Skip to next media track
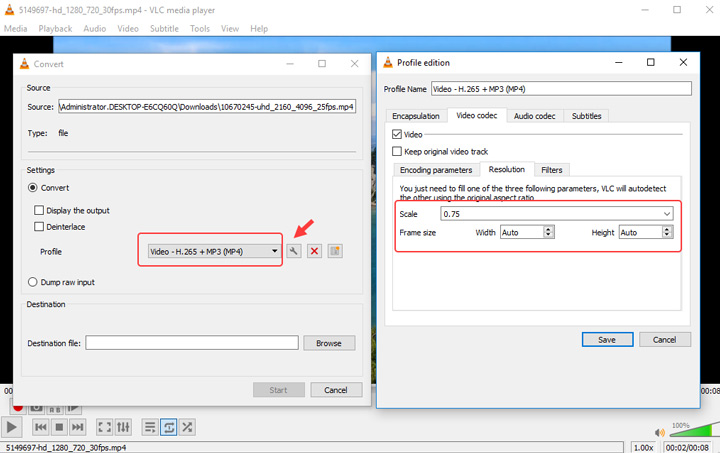 pos(78,427)
